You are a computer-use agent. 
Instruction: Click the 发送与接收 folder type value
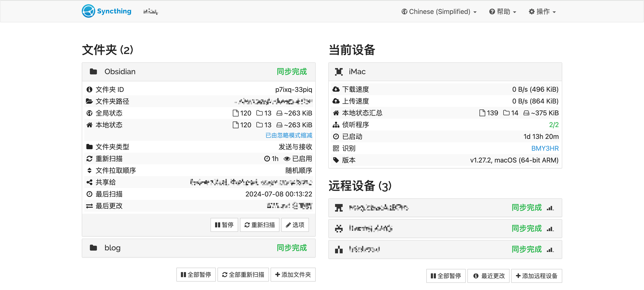point(295,147)
